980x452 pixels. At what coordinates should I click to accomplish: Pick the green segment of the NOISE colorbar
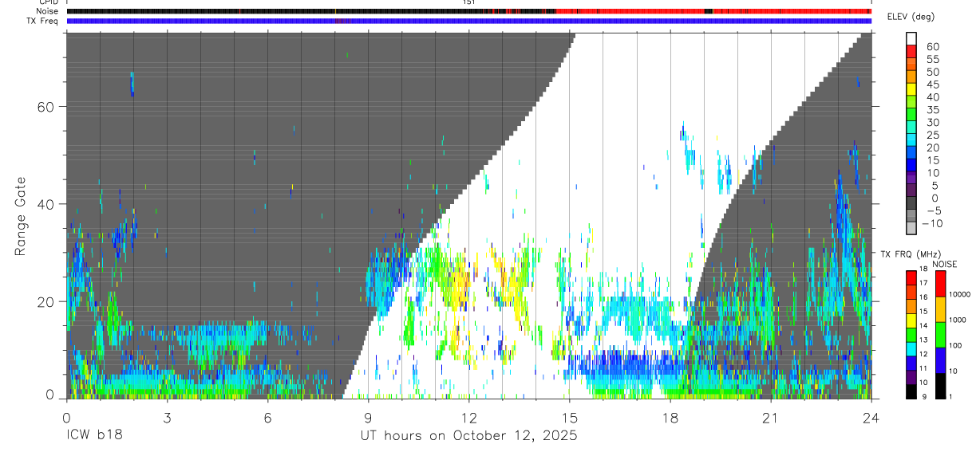[940, 335]
